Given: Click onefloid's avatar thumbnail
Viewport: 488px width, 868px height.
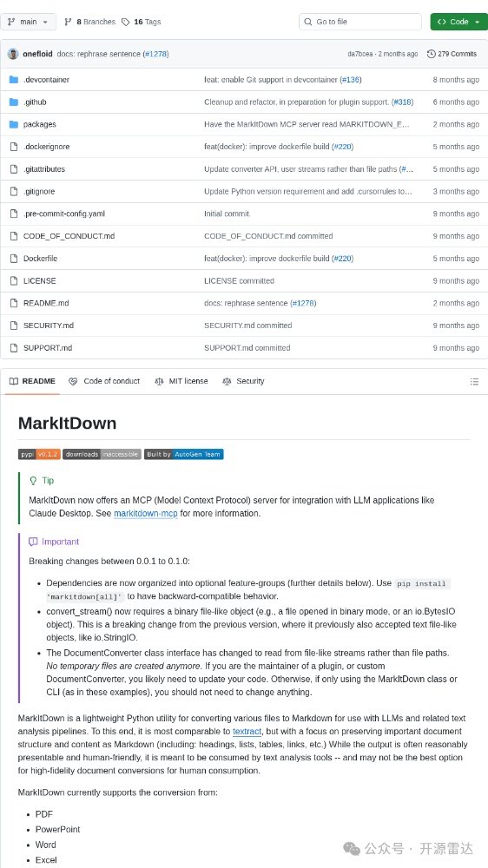Looking at the screenshot, I should (13, 54).
